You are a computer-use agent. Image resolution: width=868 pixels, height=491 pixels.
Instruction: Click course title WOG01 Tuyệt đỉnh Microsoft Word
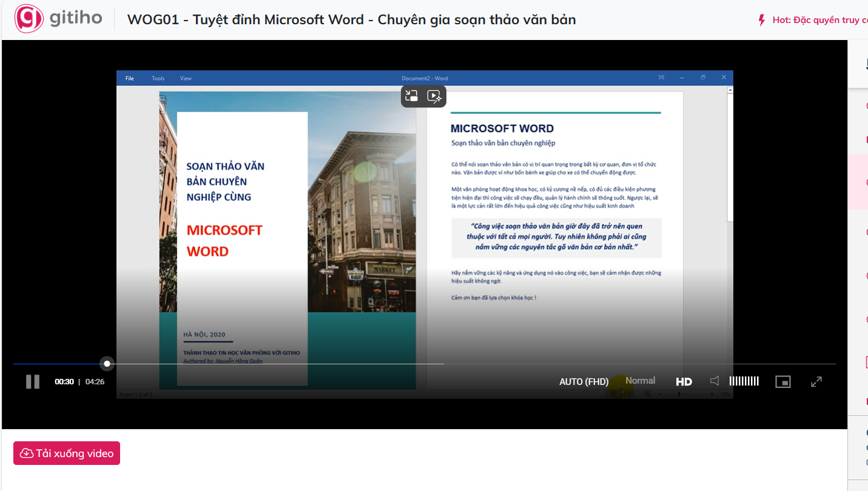(351, 19)
